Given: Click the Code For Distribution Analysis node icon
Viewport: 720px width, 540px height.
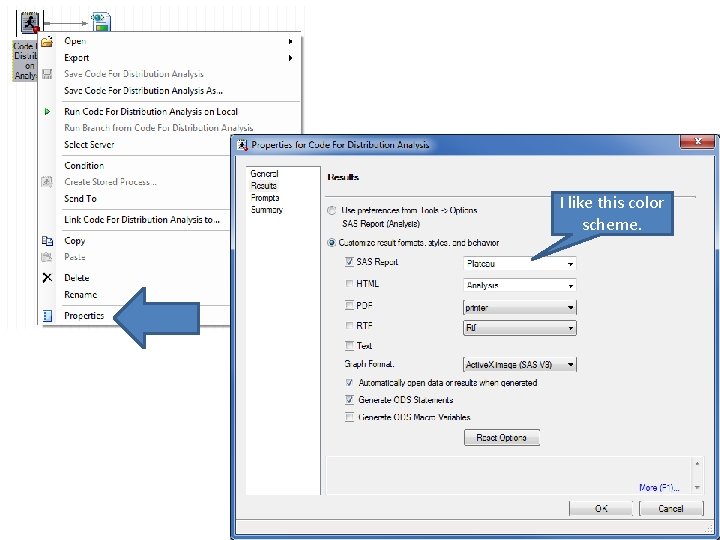Looking at the screenshot, I should pyautogui.click(x=30, y=22).
